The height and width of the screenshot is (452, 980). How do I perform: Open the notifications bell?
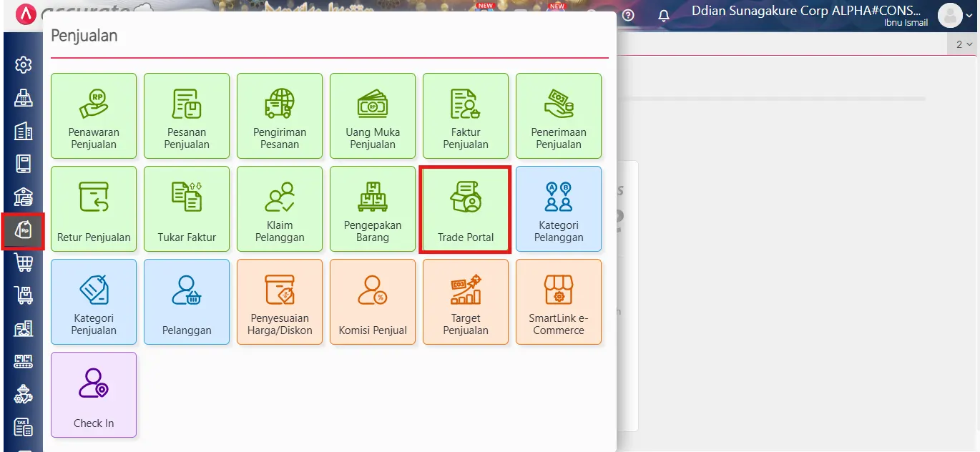[x=664, y=15]
